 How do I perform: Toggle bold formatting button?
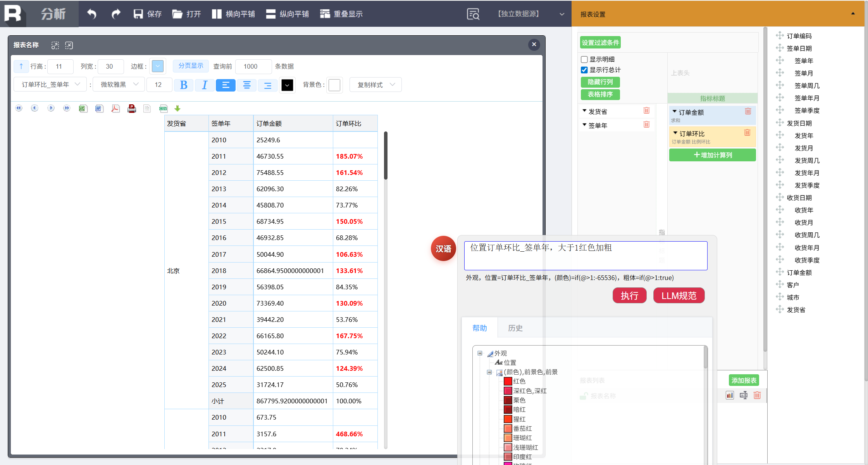click(184, 85)
